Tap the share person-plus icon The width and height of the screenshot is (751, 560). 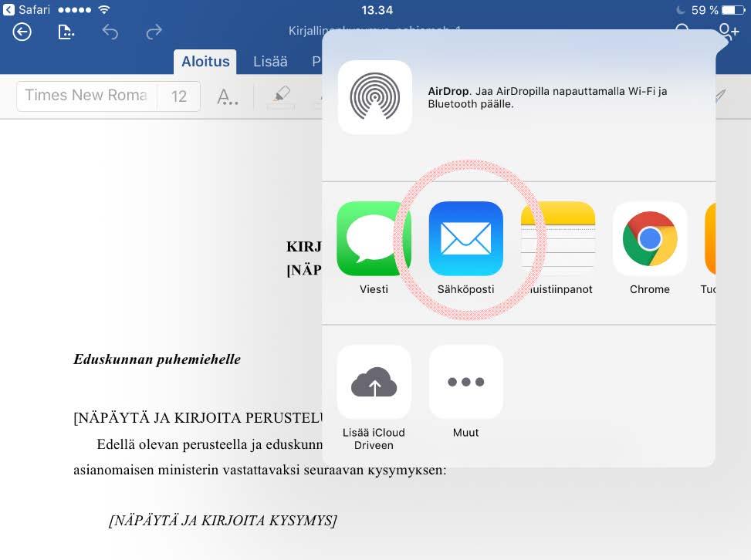(729, 32)
